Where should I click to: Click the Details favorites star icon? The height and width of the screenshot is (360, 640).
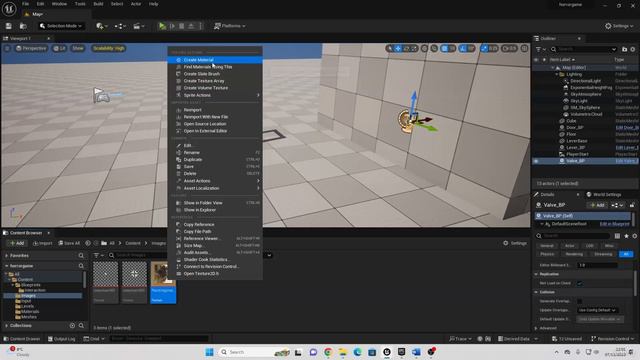tap(626, 236)
